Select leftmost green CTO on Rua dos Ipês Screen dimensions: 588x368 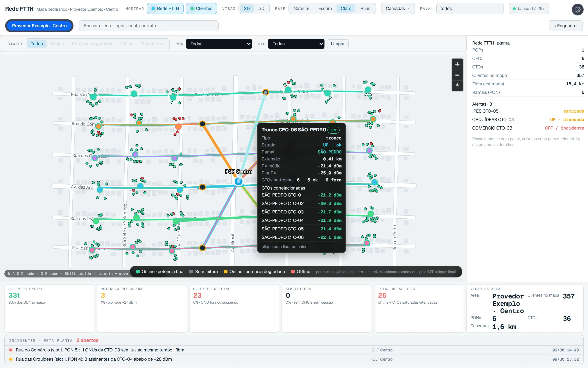(96, 221)
